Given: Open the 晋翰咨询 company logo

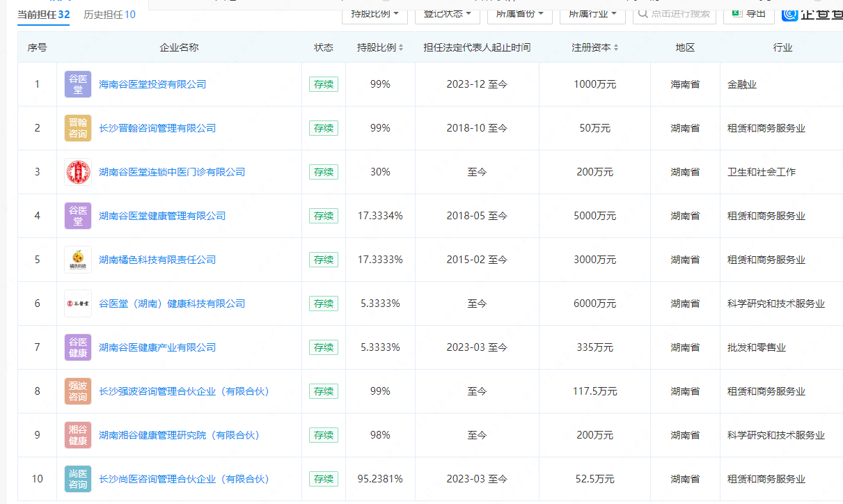Looking at the screenshot, I should 78,128.
